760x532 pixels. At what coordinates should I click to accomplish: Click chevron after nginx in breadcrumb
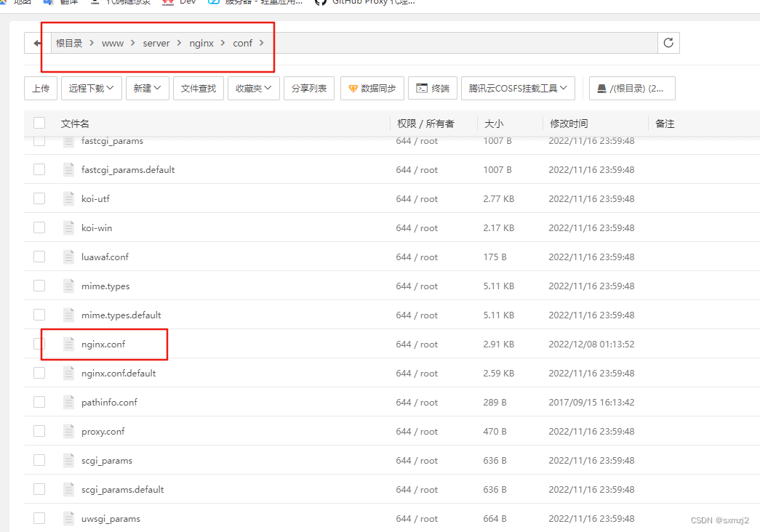[223, 43]
